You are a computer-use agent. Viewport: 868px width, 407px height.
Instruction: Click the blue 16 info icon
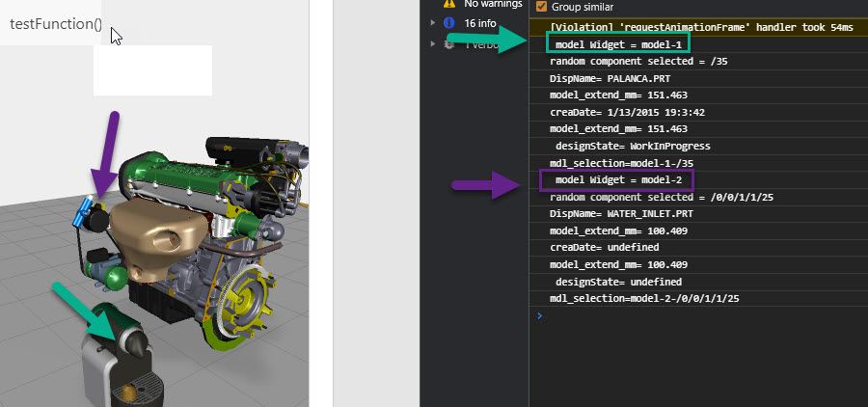point(448,23)
